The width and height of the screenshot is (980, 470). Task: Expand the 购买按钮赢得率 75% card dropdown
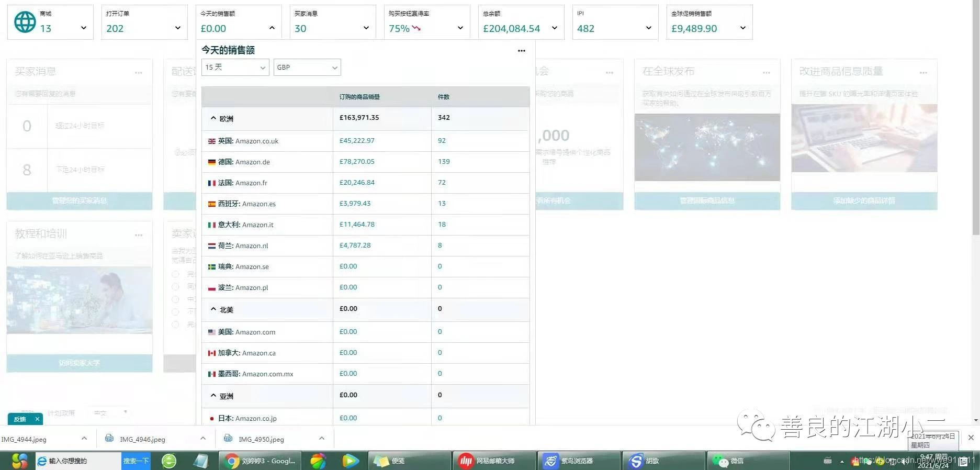460,28
